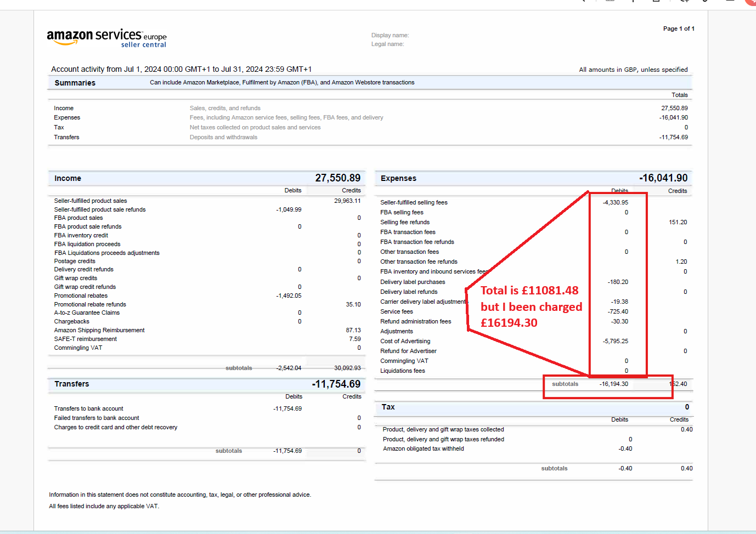Click the statement disclaimer about professional advice
Image resolution: width=756 pixels, height=534 pixels.
(x=180, y=495)
